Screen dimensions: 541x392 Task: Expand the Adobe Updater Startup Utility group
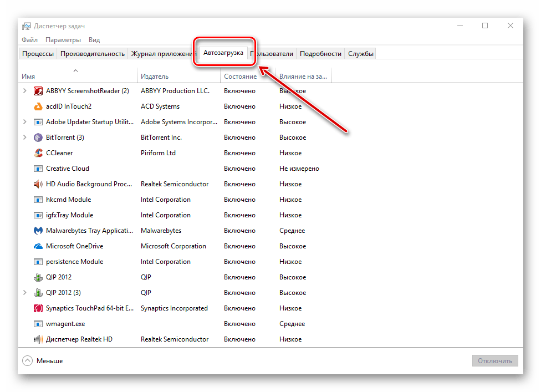tap(24, 122)
